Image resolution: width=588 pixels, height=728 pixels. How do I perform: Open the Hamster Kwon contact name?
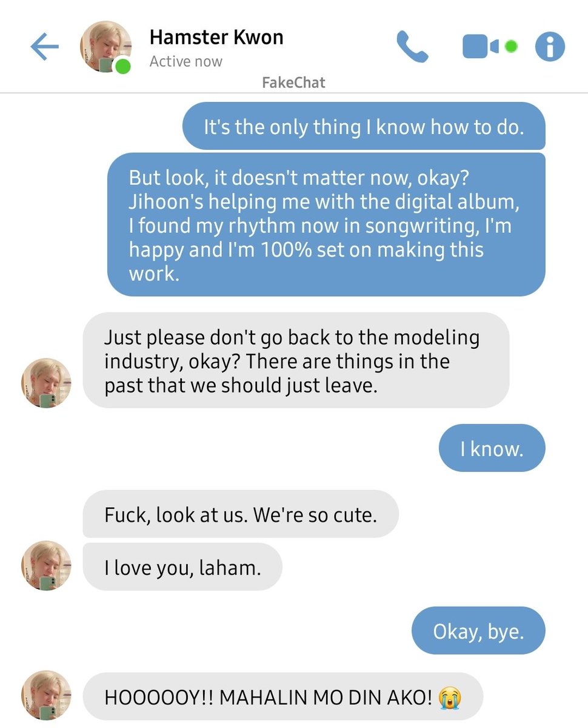coord(216,38)
